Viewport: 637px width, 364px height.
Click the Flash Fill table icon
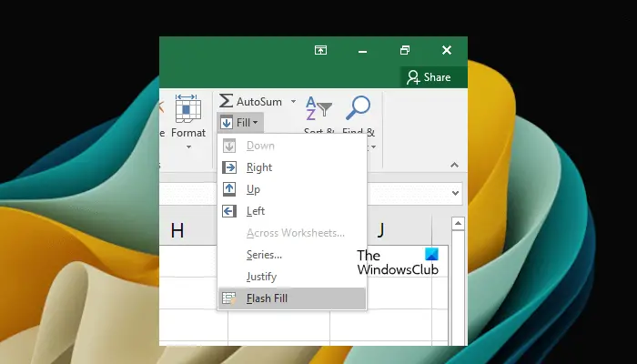coord(229,298)
